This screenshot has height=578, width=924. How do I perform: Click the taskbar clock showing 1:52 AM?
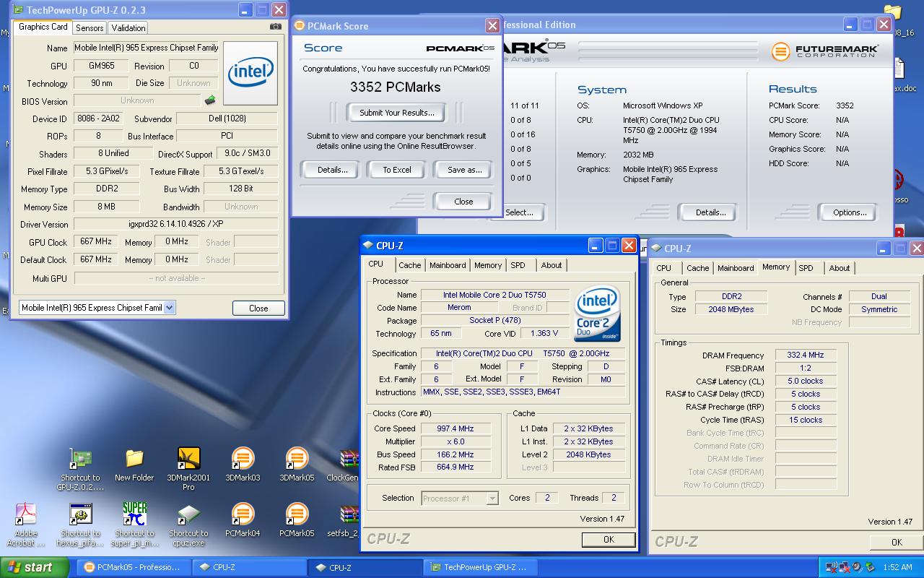[898, 568]
